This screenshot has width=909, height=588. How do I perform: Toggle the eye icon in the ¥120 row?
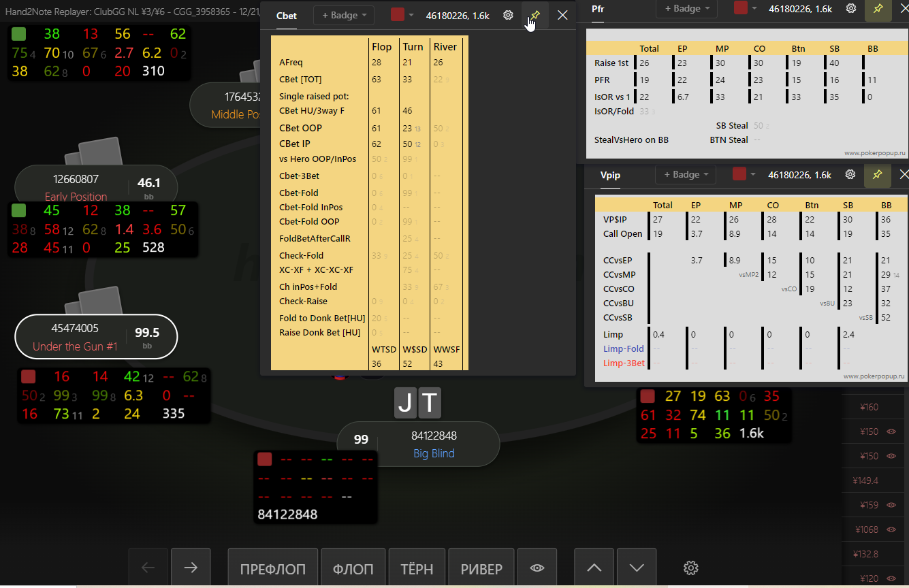tap(891, 578)
